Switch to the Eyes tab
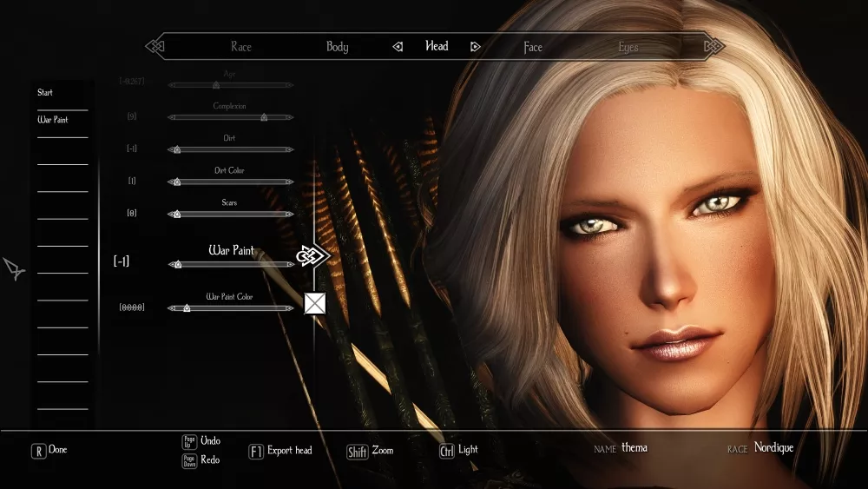This screenshot has width=868, height=489. click(628, 47)
